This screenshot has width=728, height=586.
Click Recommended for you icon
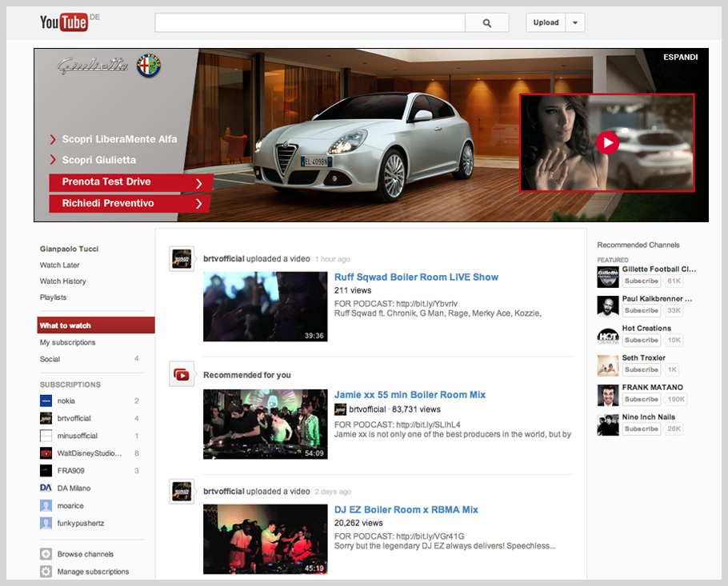pyautogui.click(x=182, y=374)
